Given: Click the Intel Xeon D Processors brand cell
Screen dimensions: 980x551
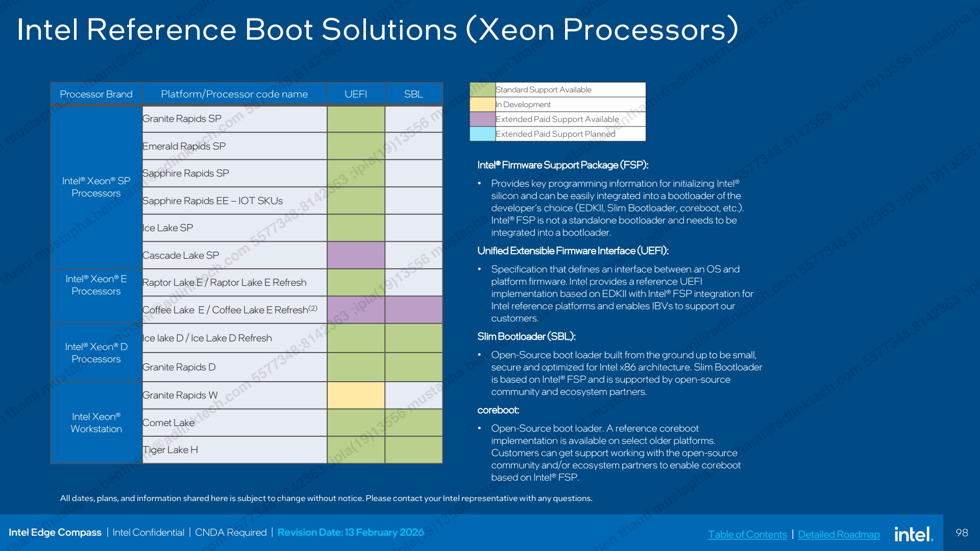Looking at the screenshot, I should 96,353.
